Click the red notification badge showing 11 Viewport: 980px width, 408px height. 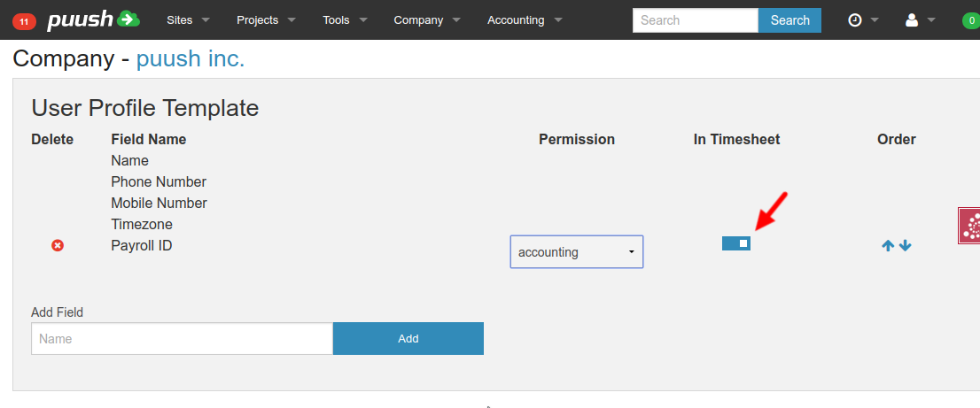pos(24,20)
